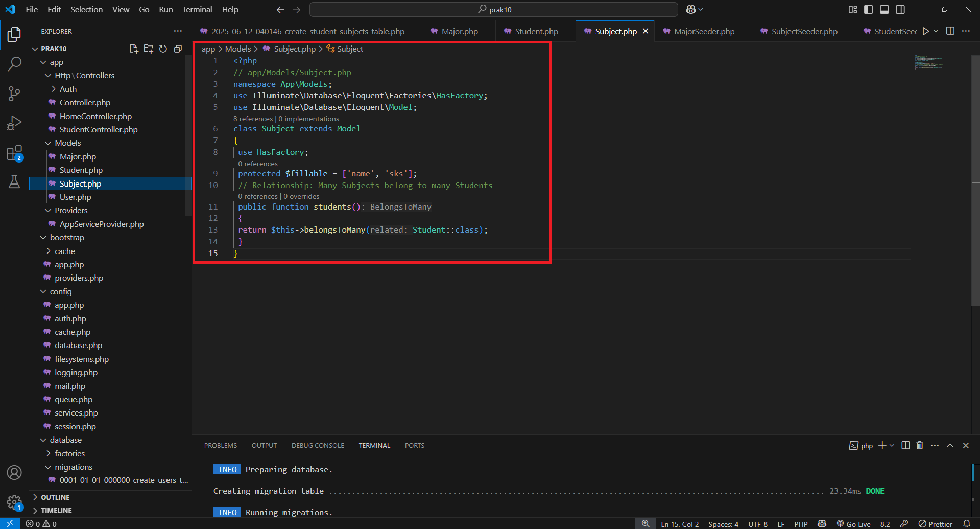The height and width of the screenshot is (529, 980).
Task: Open the new terminal profile dropdown
Action: pos(891,445)
